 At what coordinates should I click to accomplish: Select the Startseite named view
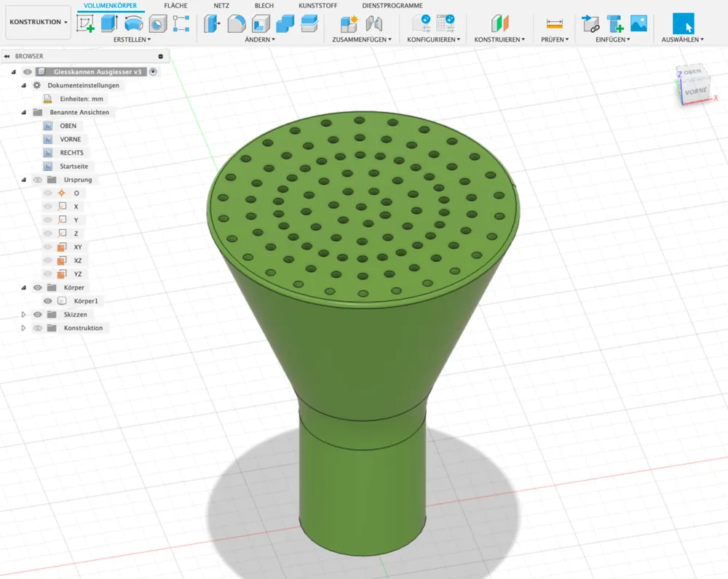coord(74,166)
